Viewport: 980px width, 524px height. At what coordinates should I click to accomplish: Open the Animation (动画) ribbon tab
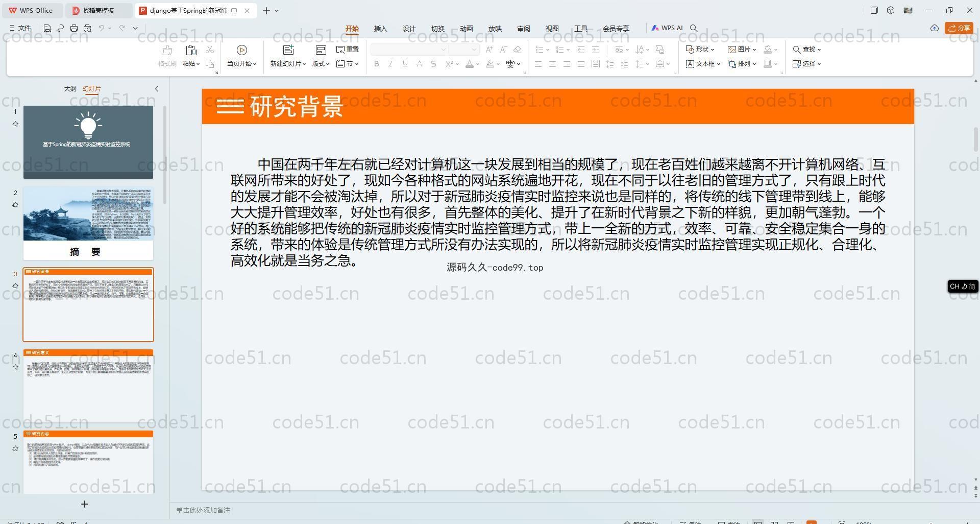[467, 29]
